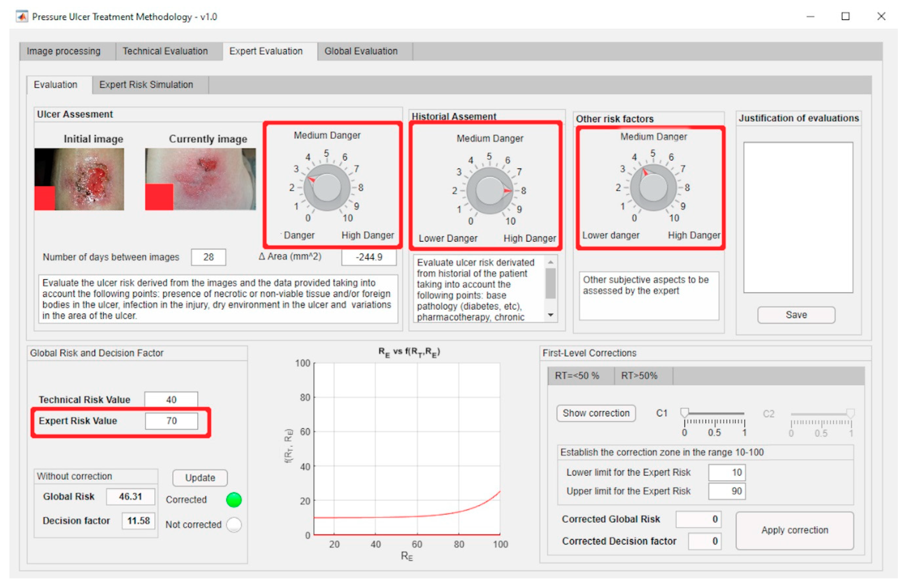Image resolution: width=908 pixels, height=588 pixels.
Task: Click the Decision factor value field
Action: coord(138,521)
